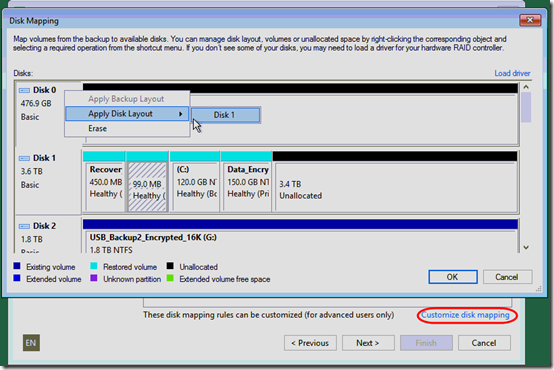Click the Disk Mapping window title

34,21
